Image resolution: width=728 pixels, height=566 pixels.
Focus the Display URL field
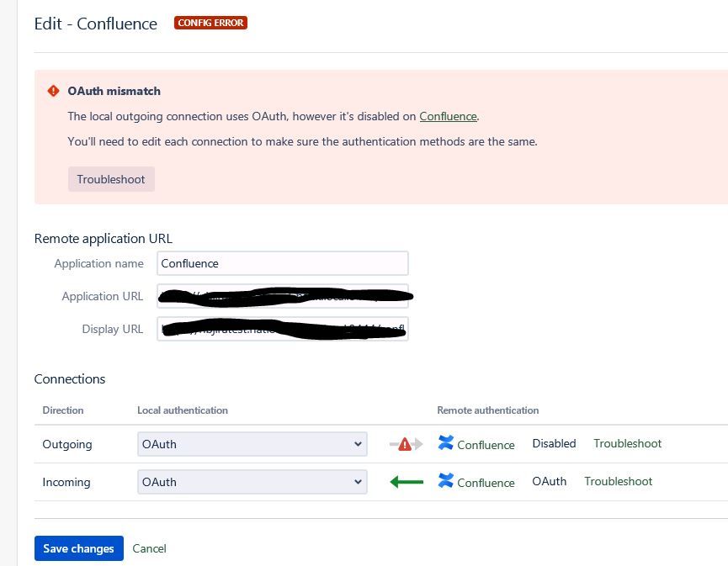(282, 329)
